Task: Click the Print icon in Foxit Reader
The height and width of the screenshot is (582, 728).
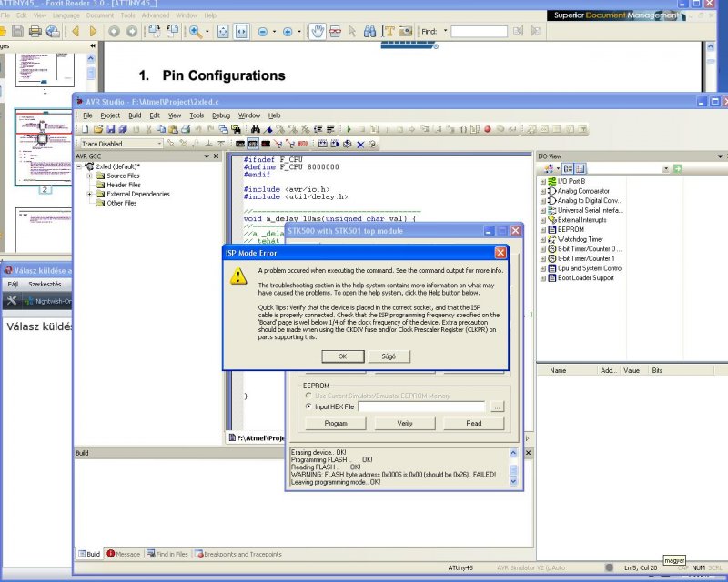Action: [x=35, y=31]
